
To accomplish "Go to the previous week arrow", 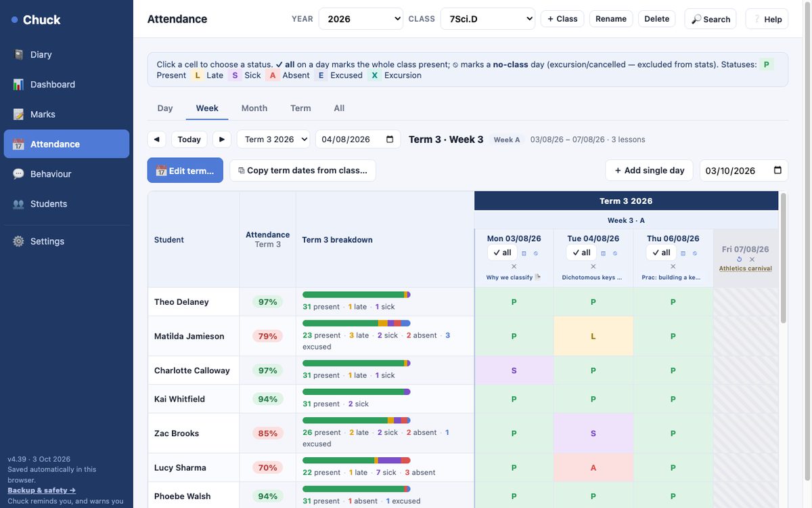I will (157, 140).
